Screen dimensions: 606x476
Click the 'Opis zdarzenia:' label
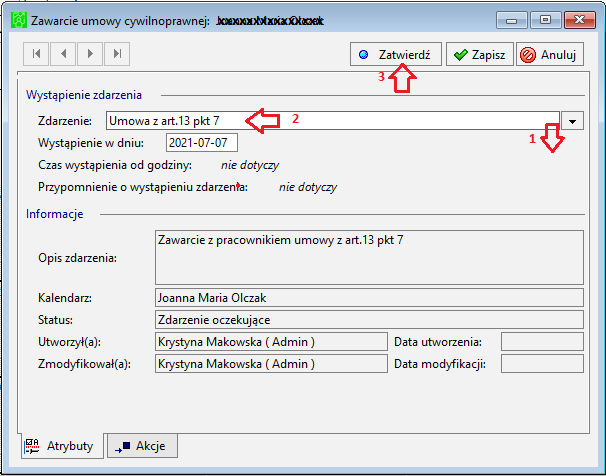(x=77, y=258)
